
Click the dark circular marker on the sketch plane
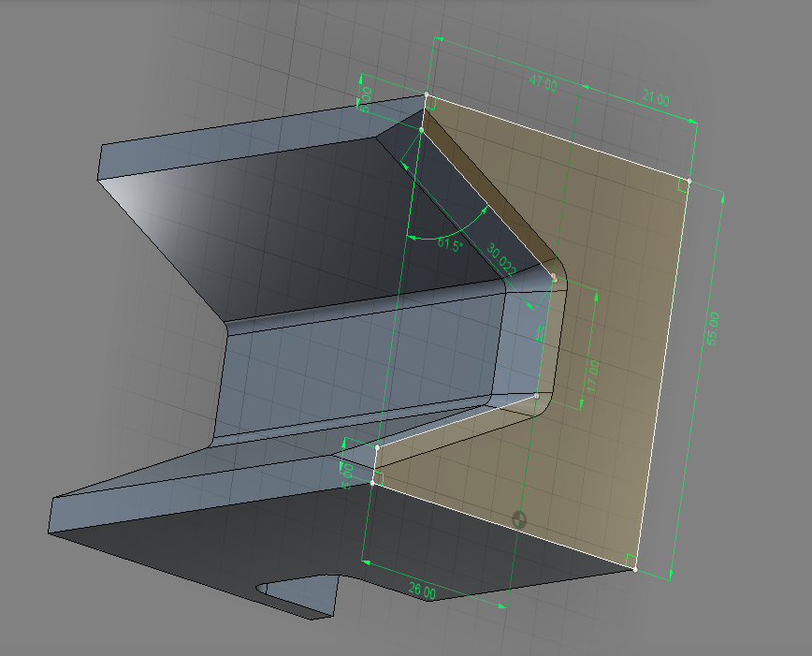(x=519, y=519)
